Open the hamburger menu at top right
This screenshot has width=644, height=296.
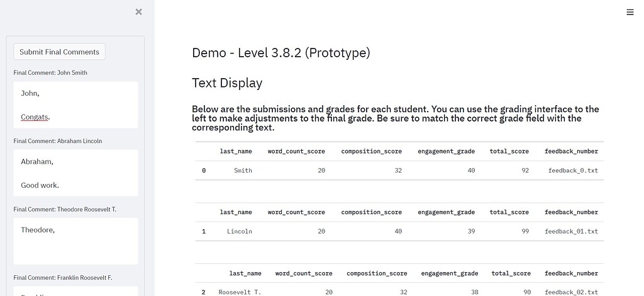(x=630, y=12)
